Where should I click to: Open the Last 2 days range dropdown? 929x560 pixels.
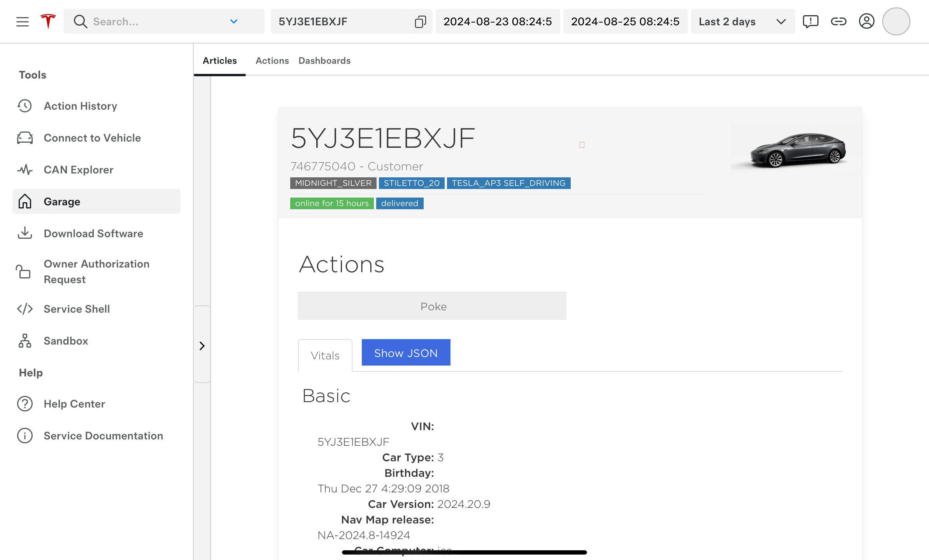742,21
